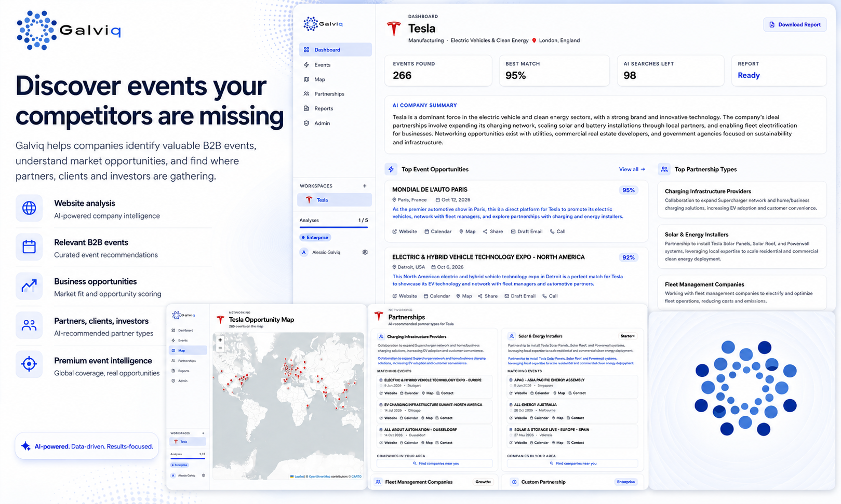
Task: Open the EV Charging Infrastructure Summit: North America event
Action: click(x=435, y=411)
